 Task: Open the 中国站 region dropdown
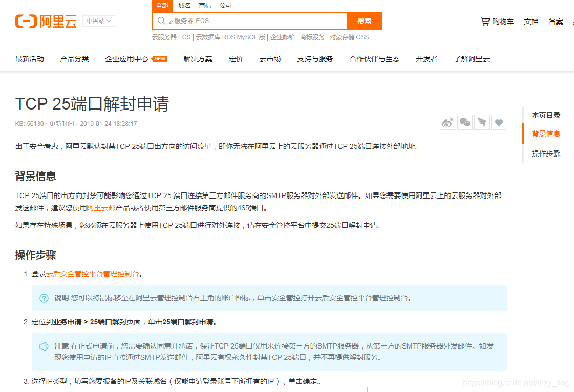(99, 21)
